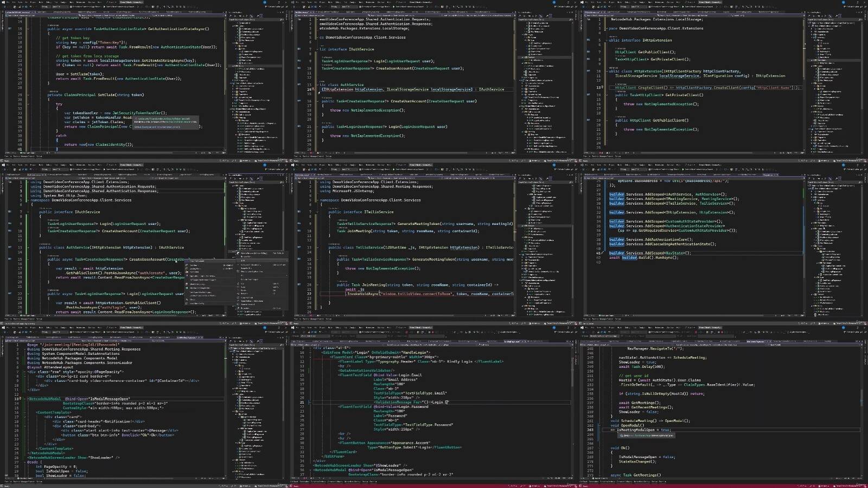868x488 pixels.
Task: Click the blue account avatar in the builder.Services window
Action: [844, 165]
